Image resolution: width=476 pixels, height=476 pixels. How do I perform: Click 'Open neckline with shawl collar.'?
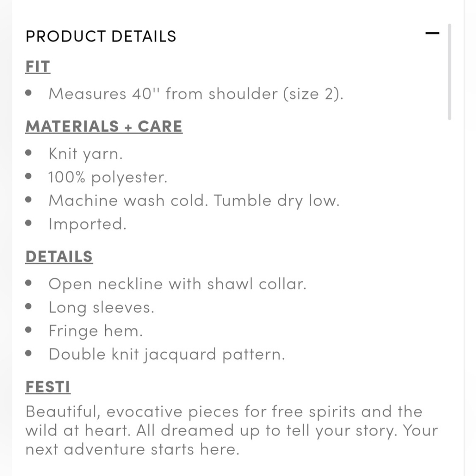[x=177, y=284]
